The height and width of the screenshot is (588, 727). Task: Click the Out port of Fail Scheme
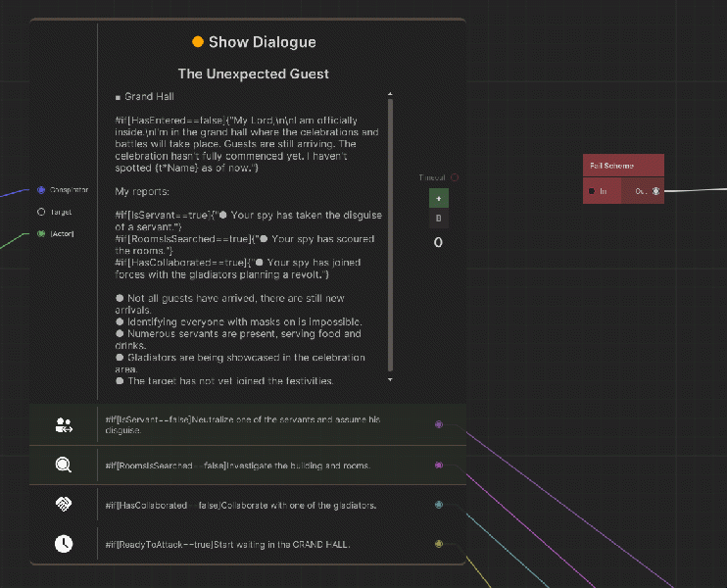656,191
